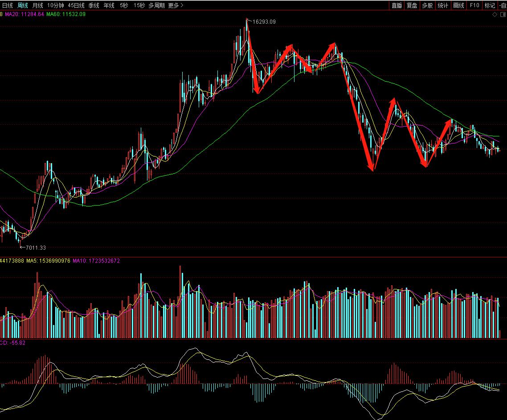Open the 画线 drawing tools
The image size is (507, 420).
tap(458, 5)
